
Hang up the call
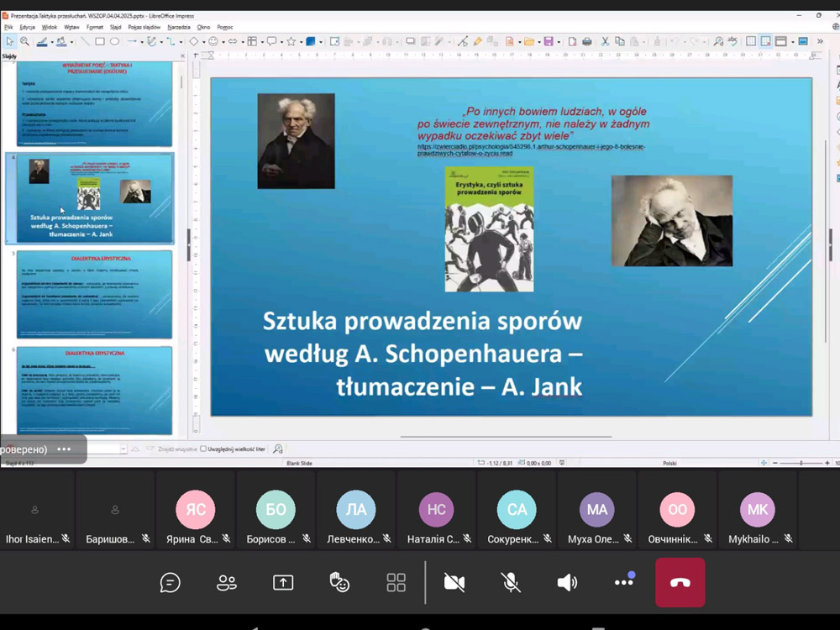coord(680,582)
